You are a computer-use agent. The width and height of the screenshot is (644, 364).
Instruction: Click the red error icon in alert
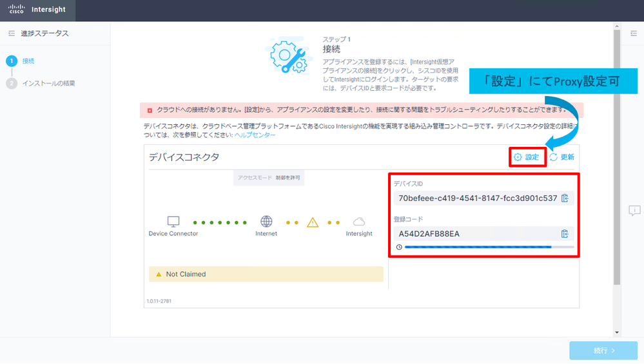(x=150, y=110)
